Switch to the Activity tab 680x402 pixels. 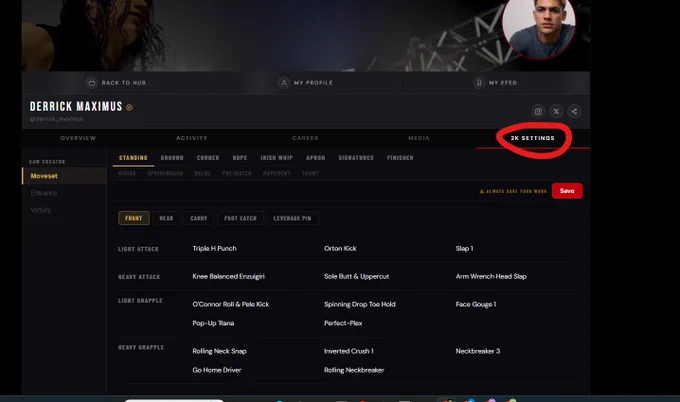point(192,138)
